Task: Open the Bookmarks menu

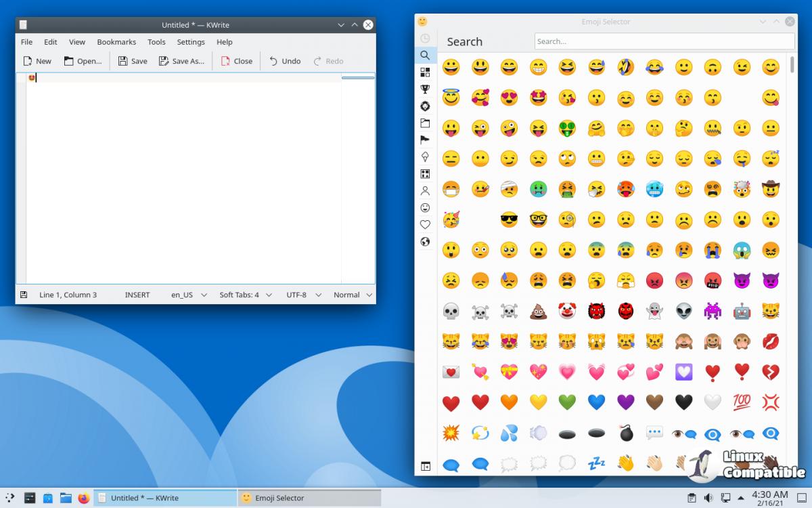Action: coord(116,42)
